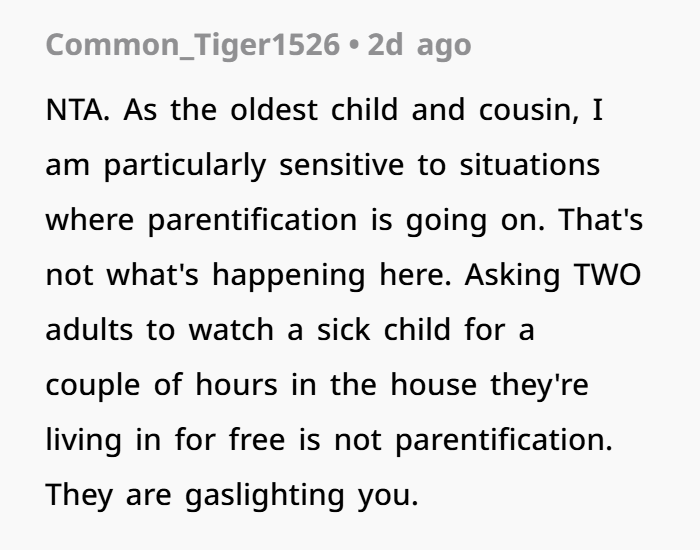Click the capitalized word "TWO"
Viewport: 700px width, 550px height.
[608, 275]
